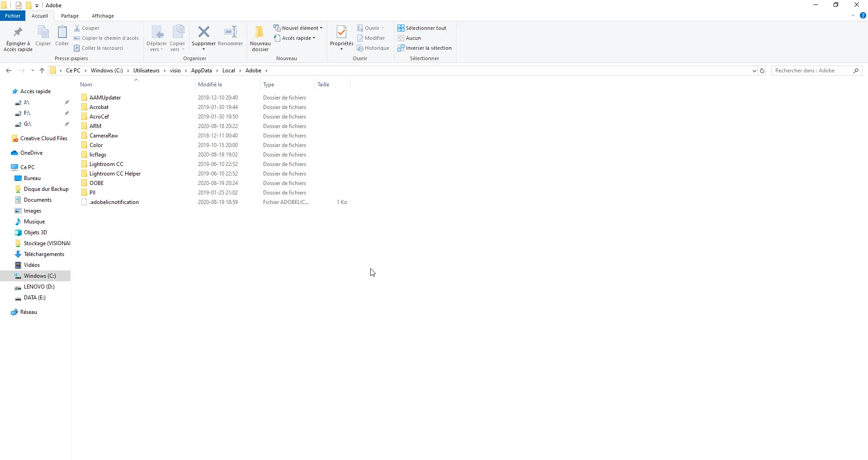Select the .adobelicnotification file
Image resolution: width=868 pixels, height=460 pixels.
(114, 202)
